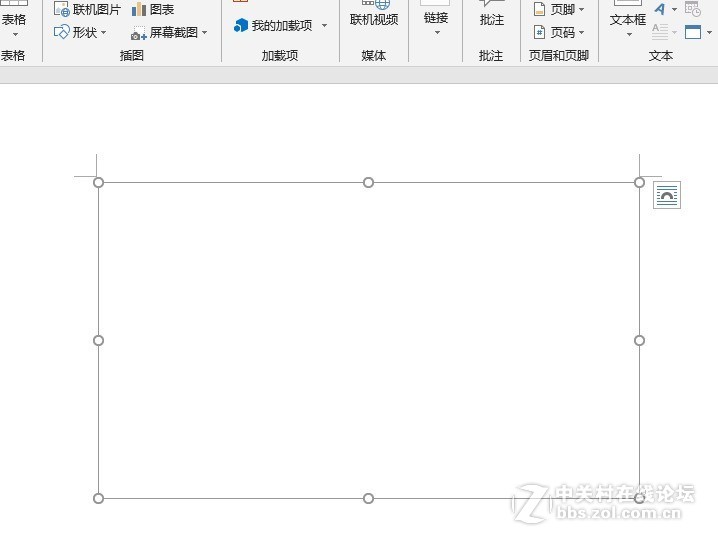Insert a Chart (图表)
The height and width of the screenshot is (547, 718).
[153, 9]
